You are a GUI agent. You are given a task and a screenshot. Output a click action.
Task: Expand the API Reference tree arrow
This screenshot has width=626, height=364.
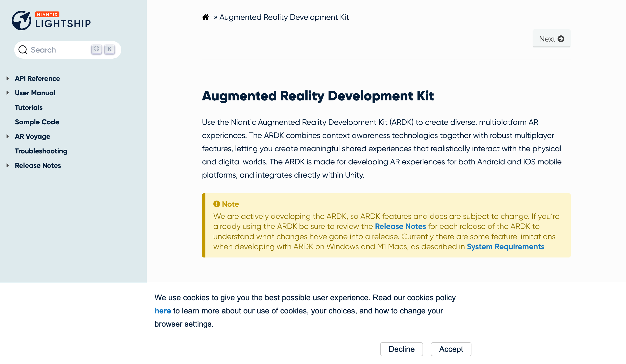coord(8,78)
